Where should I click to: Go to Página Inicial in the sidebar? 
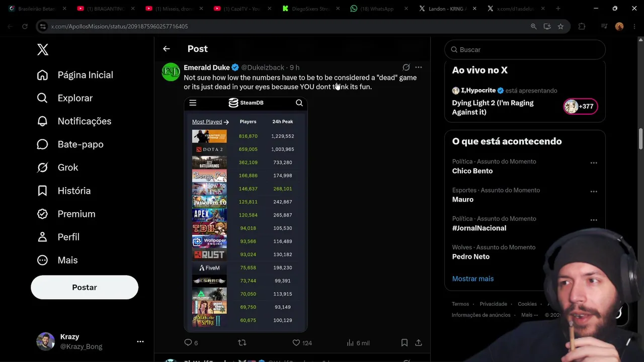coord(75,75)
